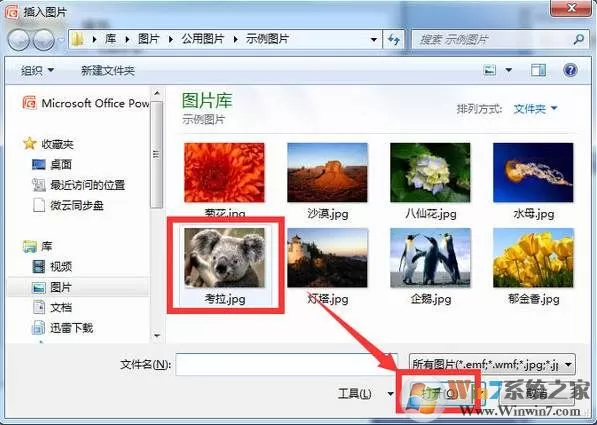Click the Favorites star icon
Viewport: 597px width, 425px height.
29,144
